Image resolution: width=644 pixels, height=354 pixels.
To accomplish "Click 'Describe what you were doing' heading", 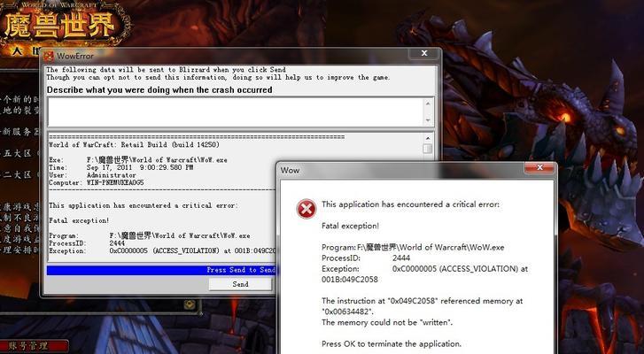I will coord(159,90).
